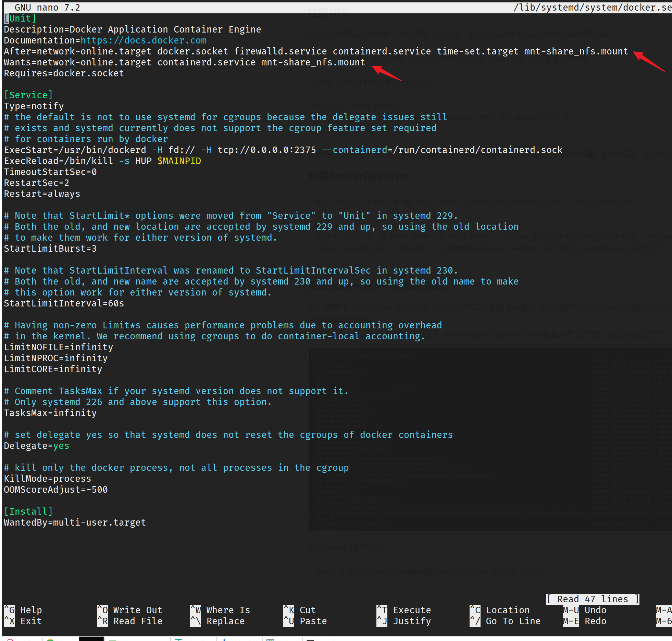Click the comment '# this option work for either version of systemd.'

[x=138, y=292]
